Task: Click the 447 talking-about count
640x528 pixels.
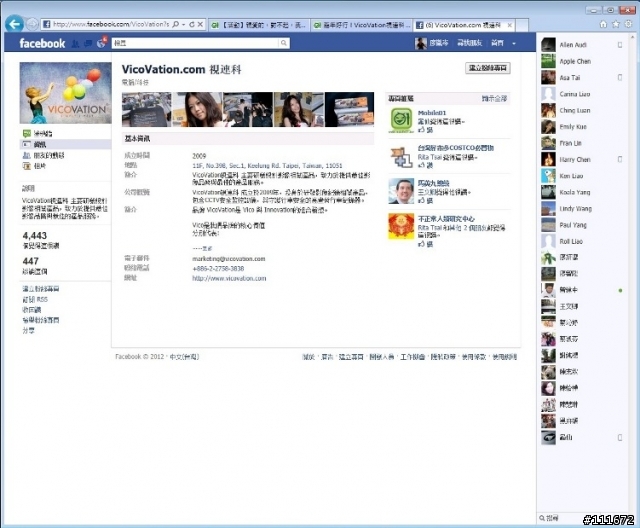Action: tap(31, 261)
